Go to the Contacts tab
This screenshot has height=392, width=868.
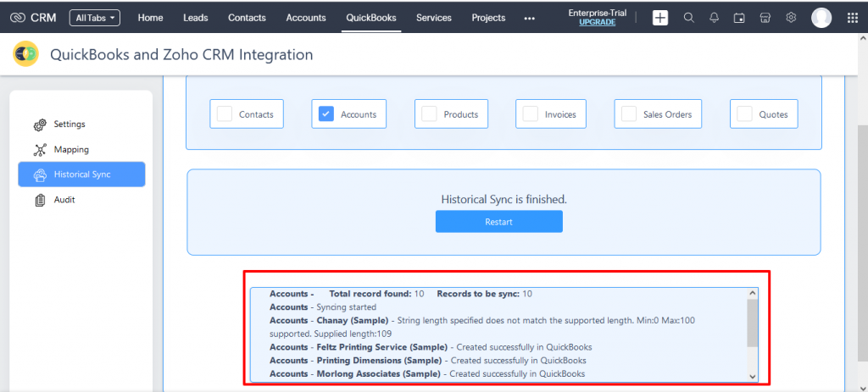247,18
